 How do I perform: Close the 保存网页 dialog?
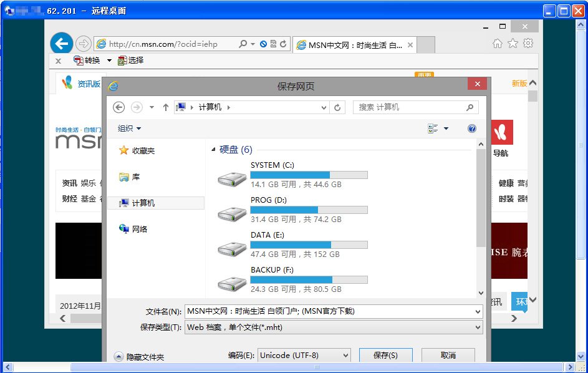[478, 84]
